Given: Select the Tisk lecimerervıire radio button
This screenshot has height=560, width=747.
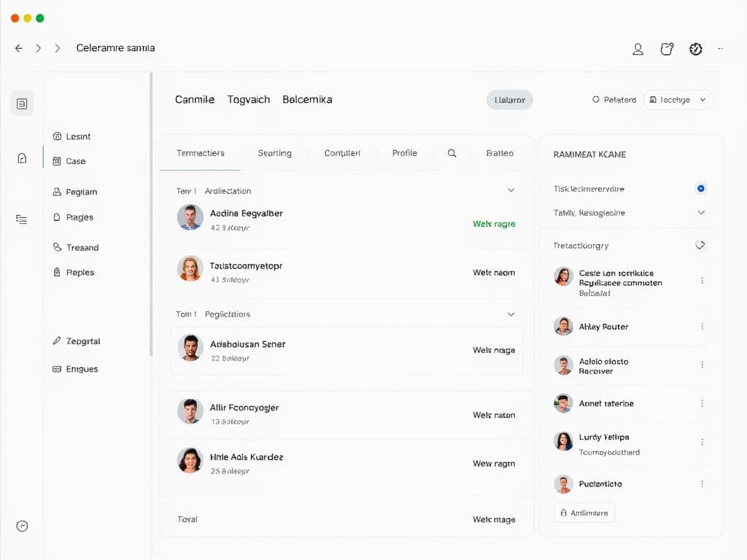Looking at the screenshot, I should (700, 189).
